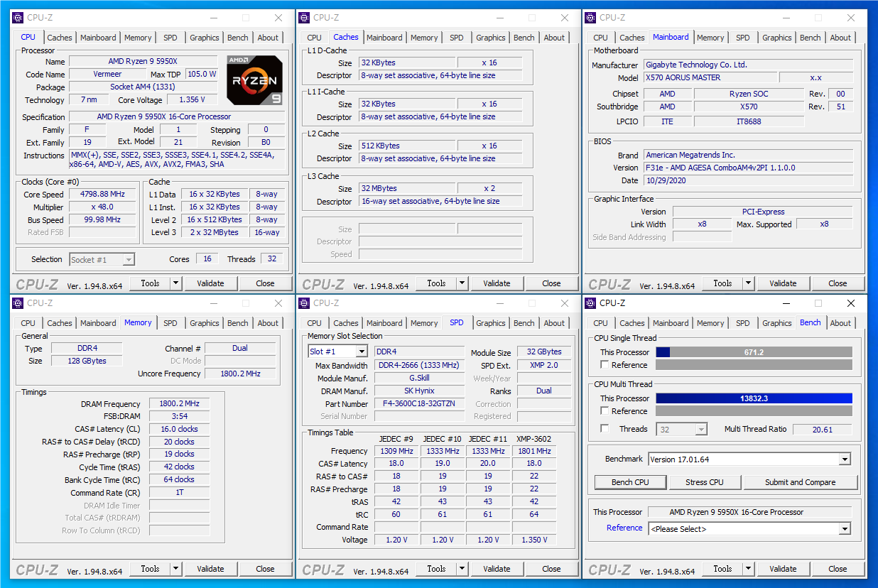878x588 pixels.
Task: Click the Multiplier x 48.0 value
Action: pos(104,207)
